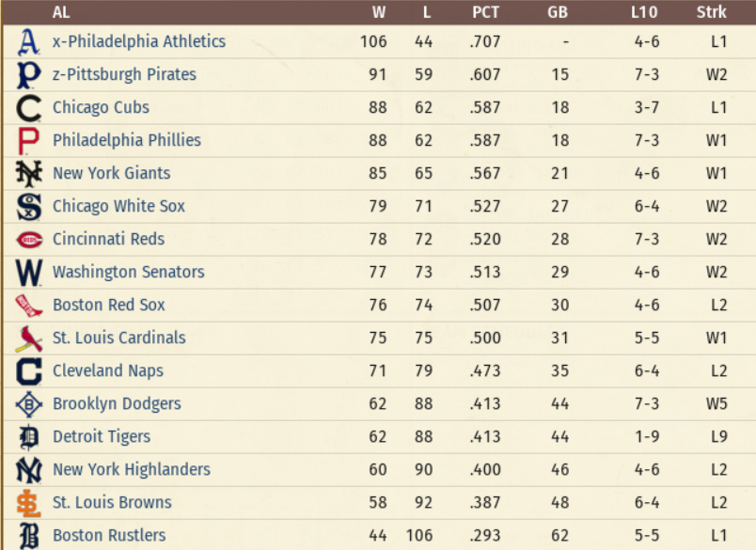Screen dimensions: 756x550
Task: Click the New York Giants logo
Action: (29, 174)
